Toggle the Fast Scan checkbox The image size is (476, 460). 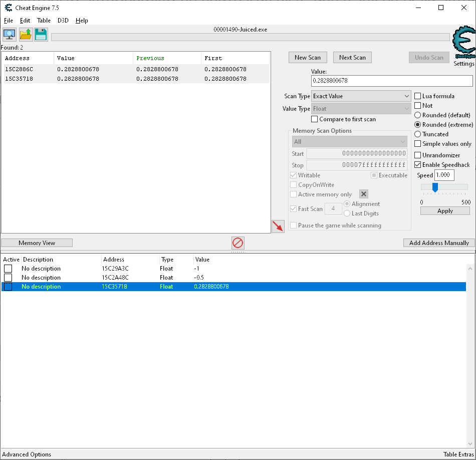pos(293,209)
